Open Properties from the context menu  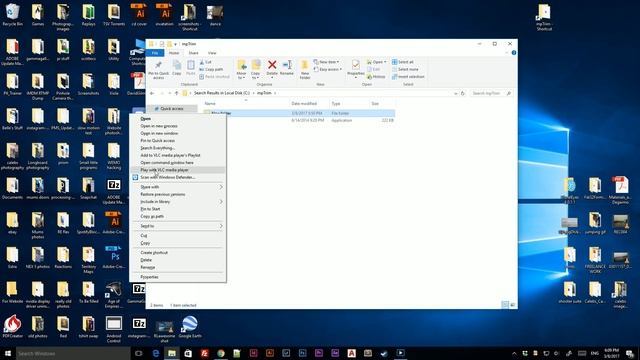coord(178,277)
